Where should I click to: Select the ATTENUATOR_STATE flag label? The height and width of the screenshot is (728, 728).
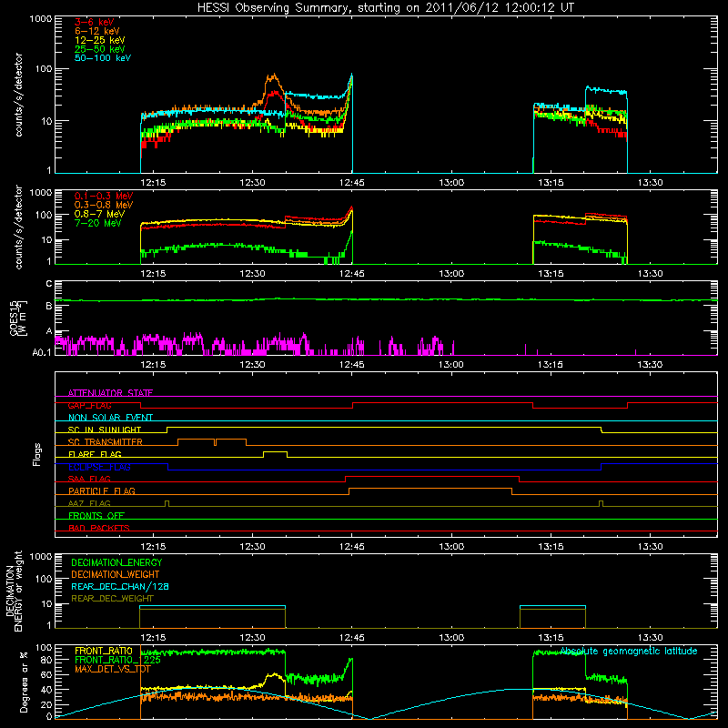(x=110, y=393)
